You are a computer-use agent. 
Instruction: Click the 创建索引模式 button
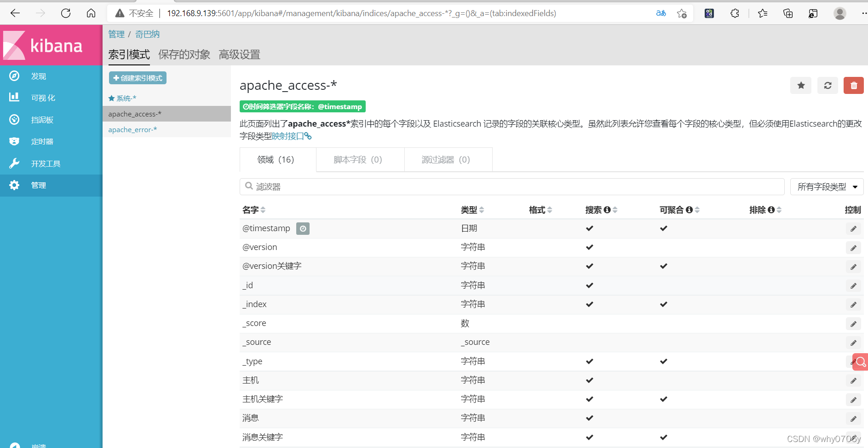point(138,78)
